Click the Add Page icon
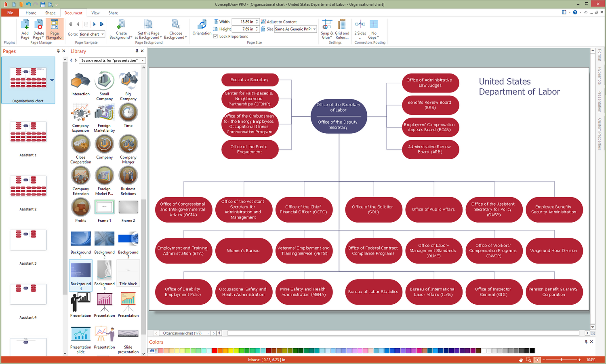Screen dimensions: 606x364 [25, 29]
